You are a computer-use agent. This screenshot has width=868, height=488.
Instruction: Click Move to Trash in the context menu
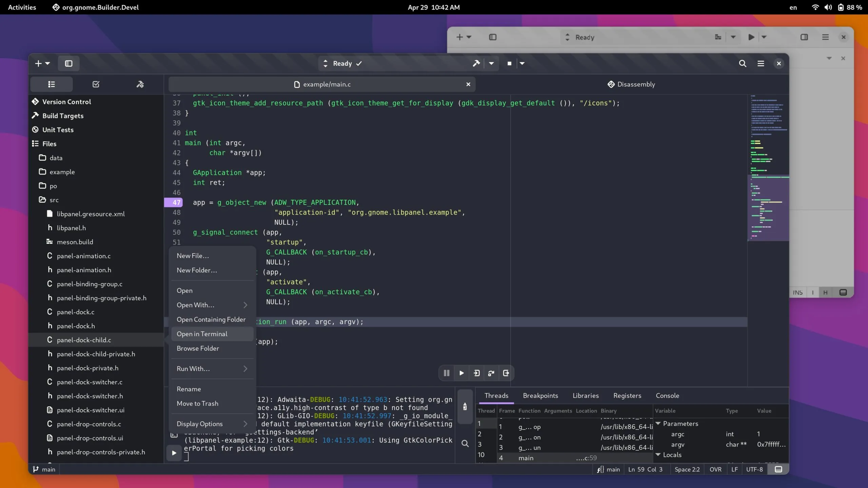(x=197, y=404)
